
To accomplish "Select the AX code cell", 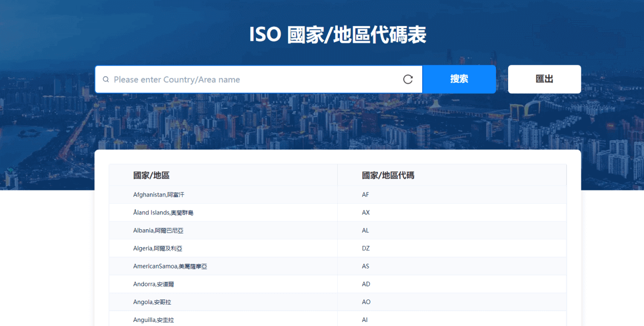I will [366, 212].
